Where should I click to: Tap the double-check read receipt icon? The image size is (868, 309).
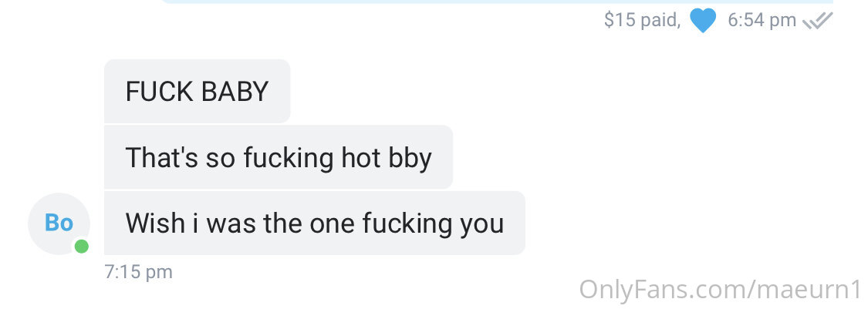818,21
